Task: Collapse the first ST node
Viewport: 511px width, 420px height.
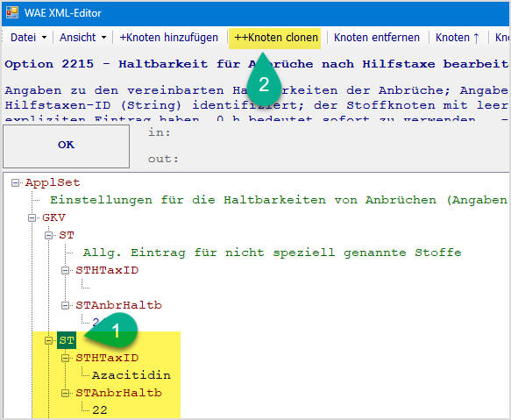Action: (x=48, y=235)
